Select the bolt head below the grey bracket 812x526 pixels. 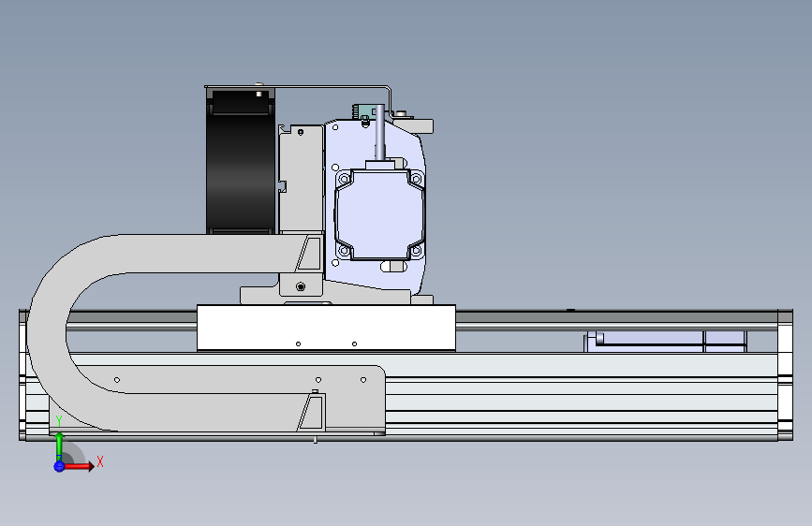(x=301, y=286)
